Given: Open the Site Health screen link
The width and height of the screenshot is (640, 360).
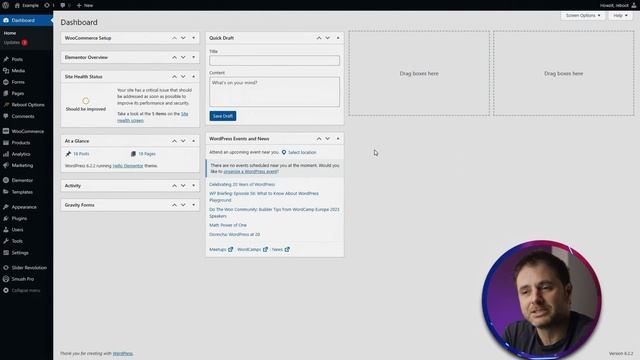Looking at the screenshot, I should [x=153, y=117].
